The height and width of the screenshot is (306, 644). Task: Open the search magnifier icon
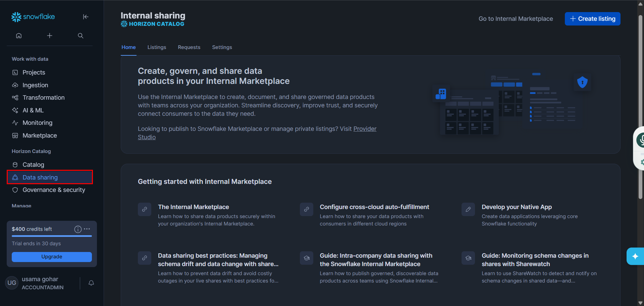pos(80,36)
